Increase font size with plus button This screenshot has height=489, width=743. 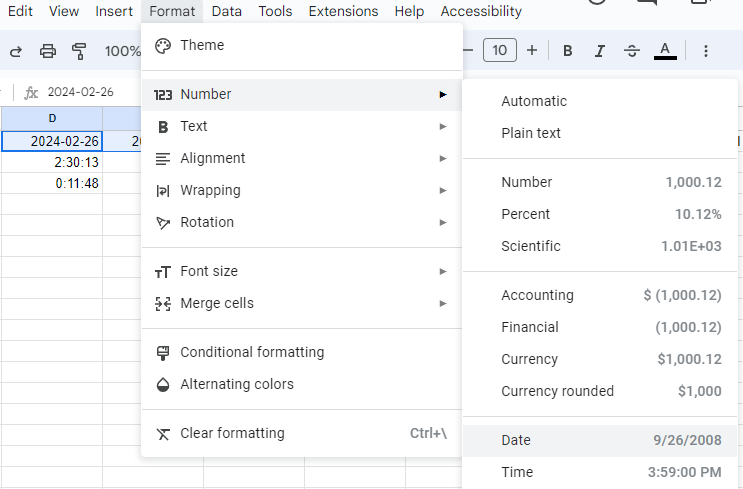click(x=532, y=50)
